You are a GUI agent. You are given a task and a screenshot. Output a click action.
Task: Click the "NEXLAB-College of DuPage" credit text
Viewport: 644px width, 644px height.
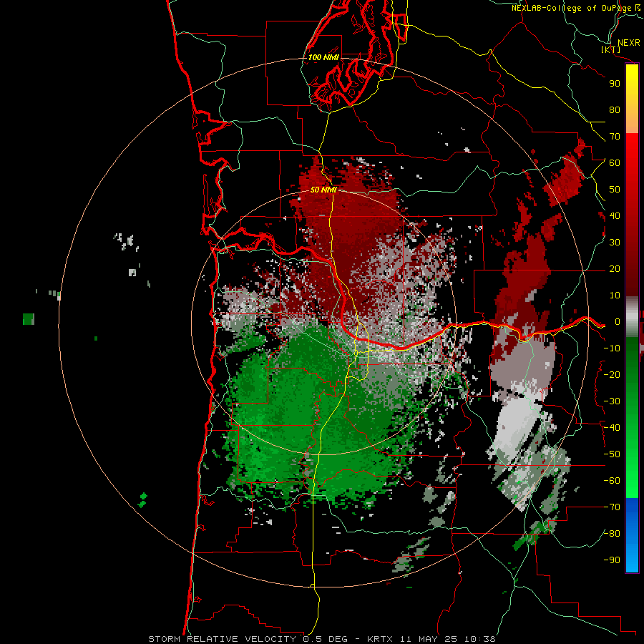[x=572, y=8]
